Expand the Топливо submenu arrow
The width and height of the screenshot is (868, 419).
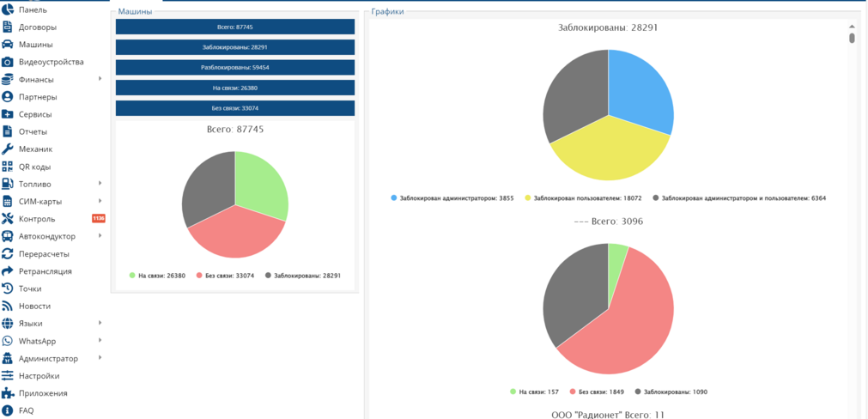100,183
